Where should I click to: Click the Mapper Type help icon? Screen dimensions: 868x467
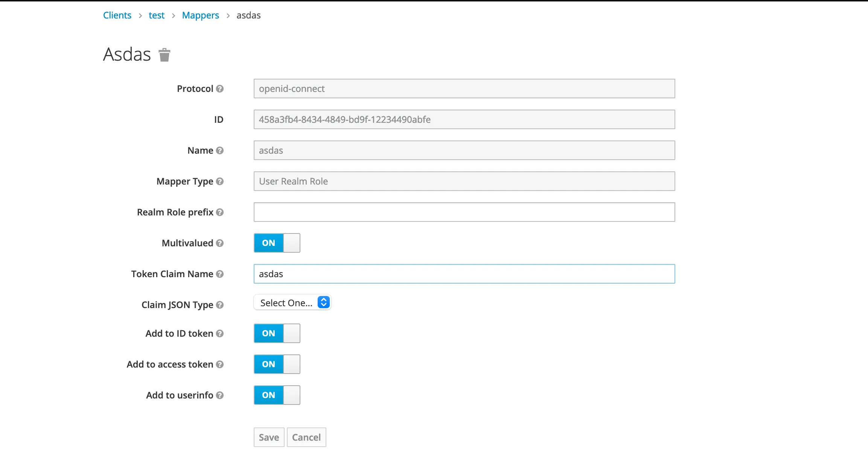point(220,181)
